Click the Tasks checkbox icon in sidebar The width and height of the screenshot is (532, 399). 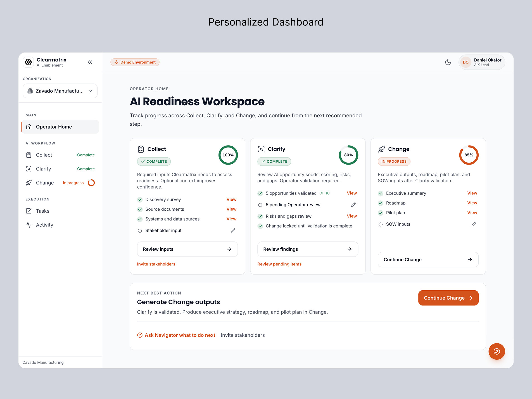(29, 211)
